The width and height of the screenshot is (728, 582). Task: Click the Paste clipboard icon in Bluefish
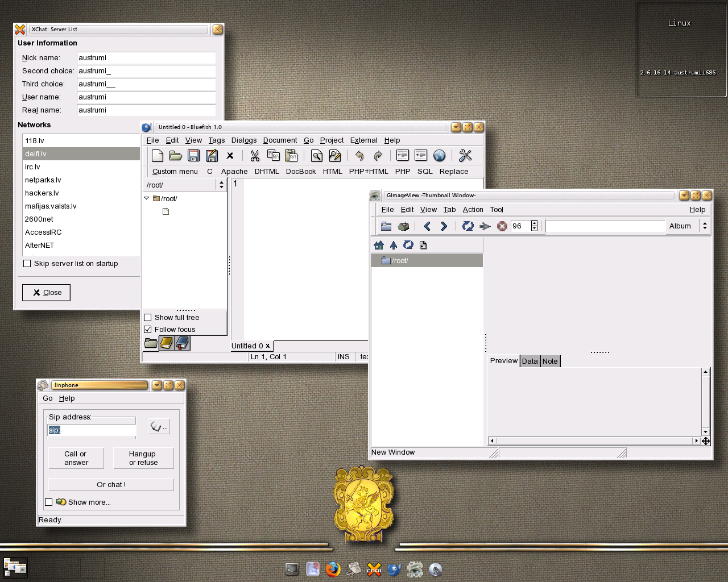click(291, 156)
